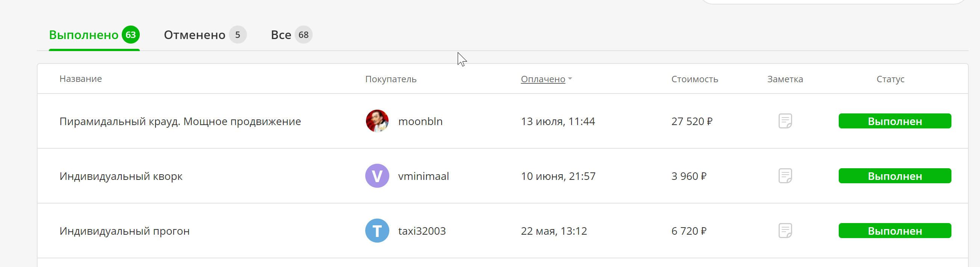Screen dimensions: 980x267
Task: Open the Индивидуальный прогон order
Action: tap(124, 231)
